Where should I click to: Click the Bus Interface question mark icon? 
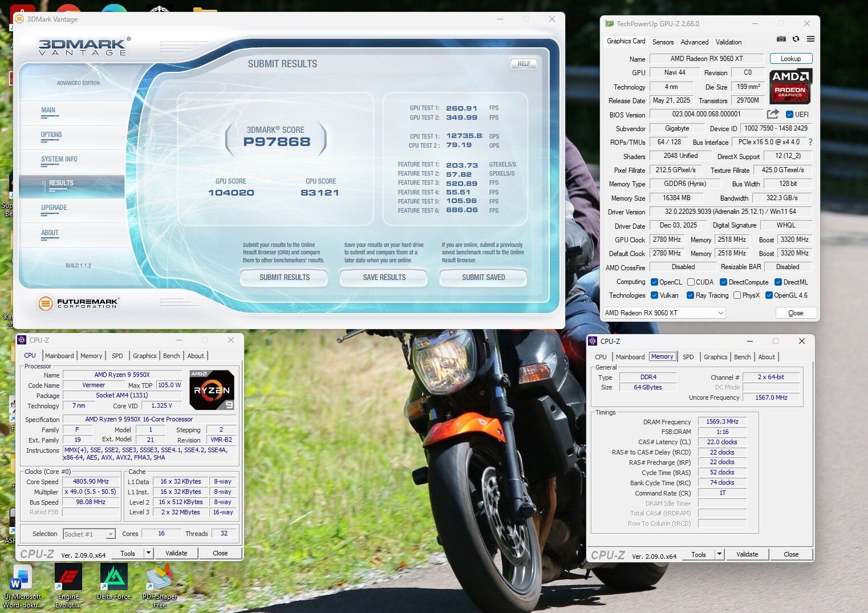tap(810, 142)
